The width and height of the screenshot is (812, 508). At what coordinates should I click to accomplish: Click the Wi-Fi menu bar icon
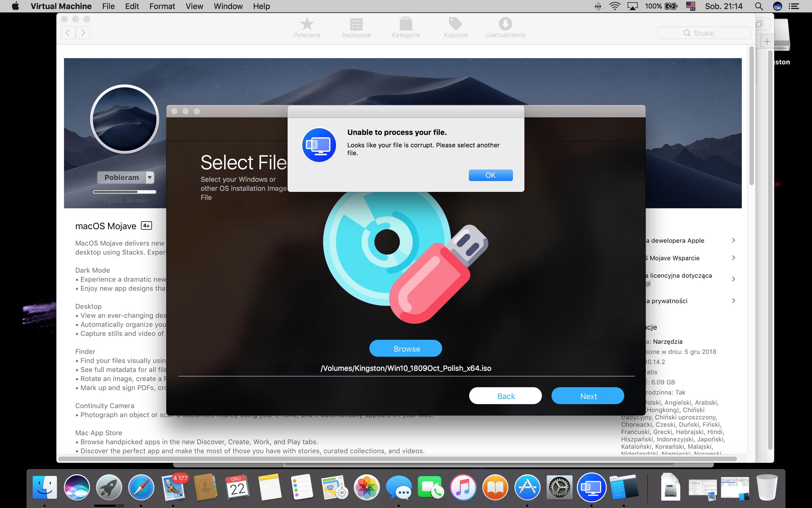click(x=615, y=6)
